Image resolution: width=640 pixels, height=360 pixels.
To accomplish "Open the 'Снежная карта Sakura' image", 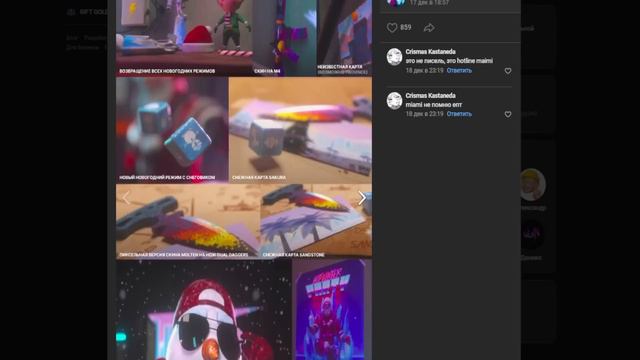I will pyautogui.click(x=300, y=130).
